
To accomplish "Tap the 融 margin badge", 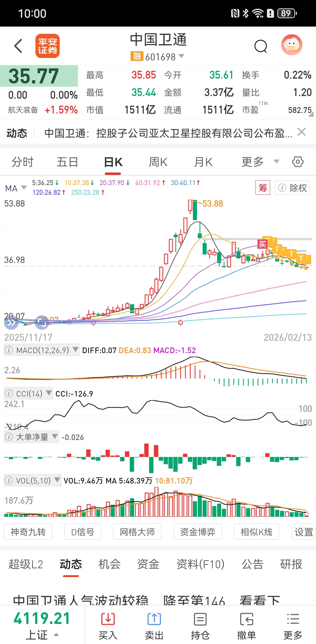I will (137, 56).
